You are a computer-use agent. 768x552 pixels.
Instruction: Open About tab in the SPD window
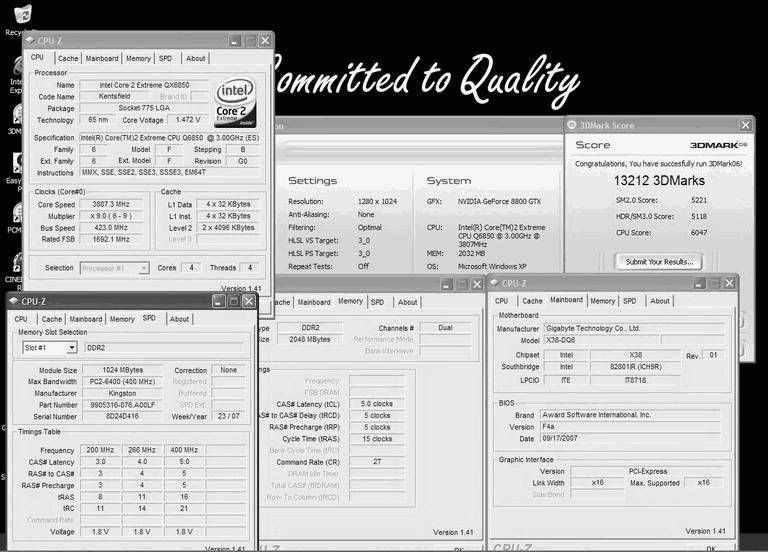click(179, 319)
